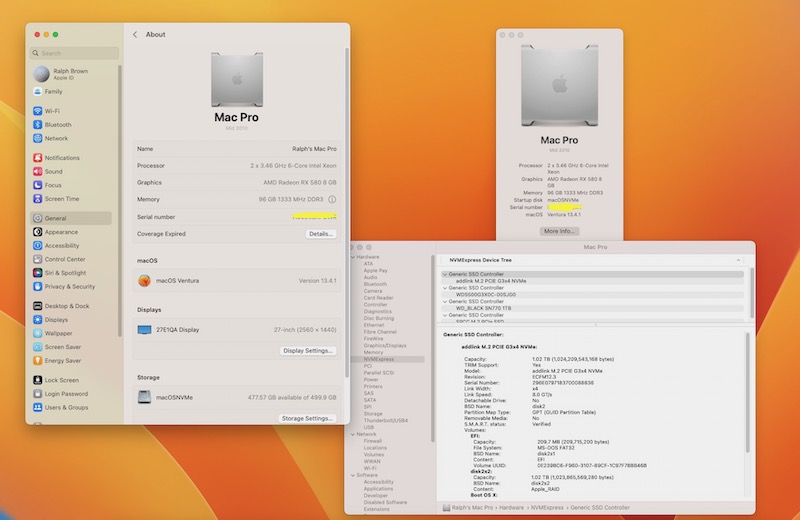Screen dimensions: 800x520
Task: Click Ralph's Mac Pro in path bar
Action: (x=468, y=508)
